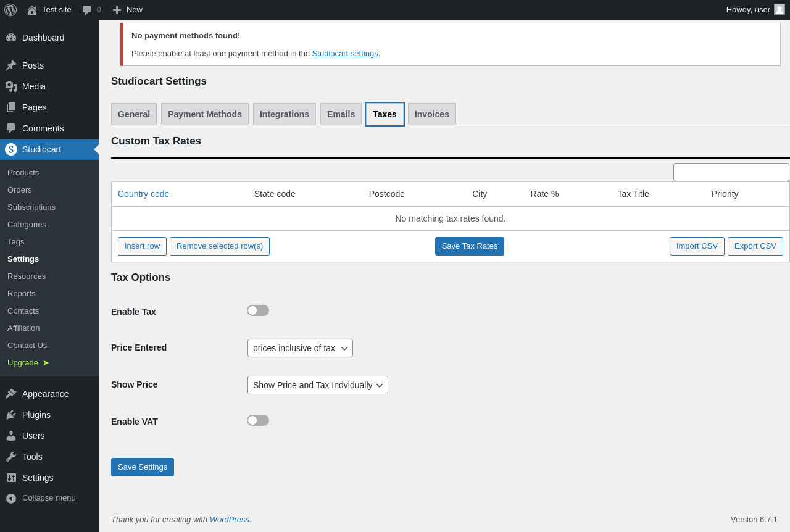Toggle the Enable VAT switch

pyautogui.click(x=258, y=420)
